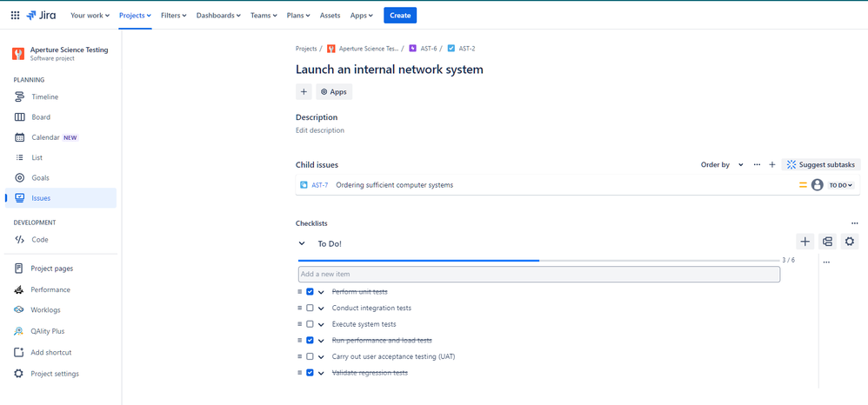Open the app switcher grid icon
868x405 pixels.
click(x=15, y=16)
